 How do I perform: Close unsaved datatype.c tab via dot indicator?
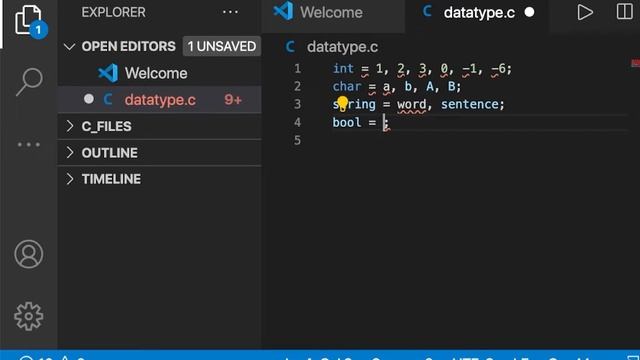coord(529,12)
